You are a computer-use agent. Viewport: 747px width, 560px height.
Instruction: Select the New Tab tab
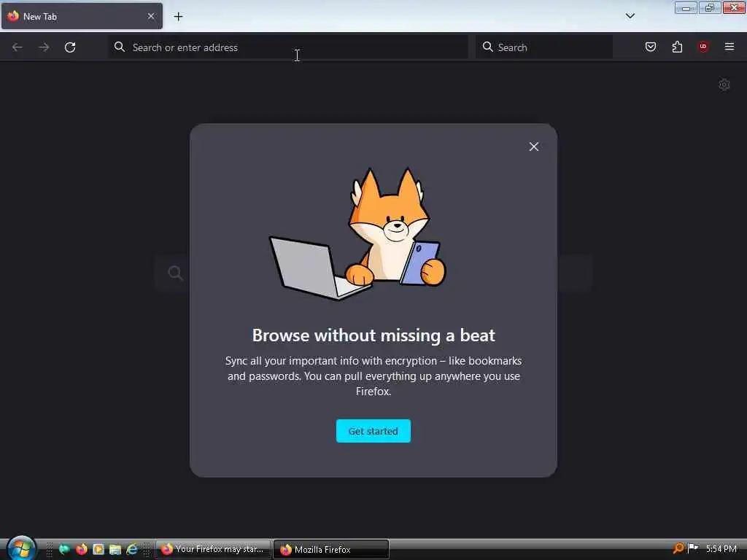(82, 16)
